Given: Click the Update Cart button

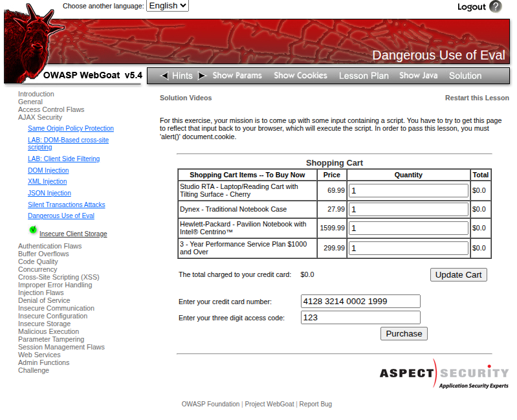Looking at the screenshot, I should [458, 274].
